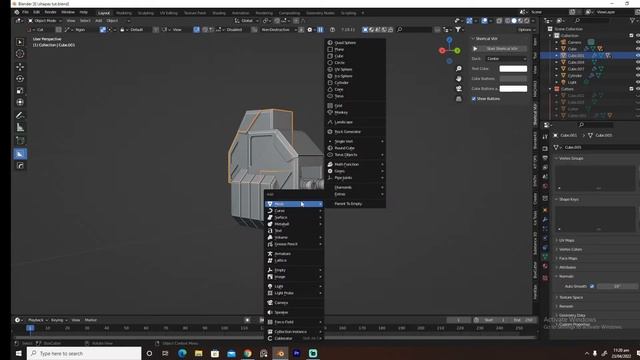Open the Modifier wrench properties tab
Screen dimensions: 640x360
(x=545, y=220)
